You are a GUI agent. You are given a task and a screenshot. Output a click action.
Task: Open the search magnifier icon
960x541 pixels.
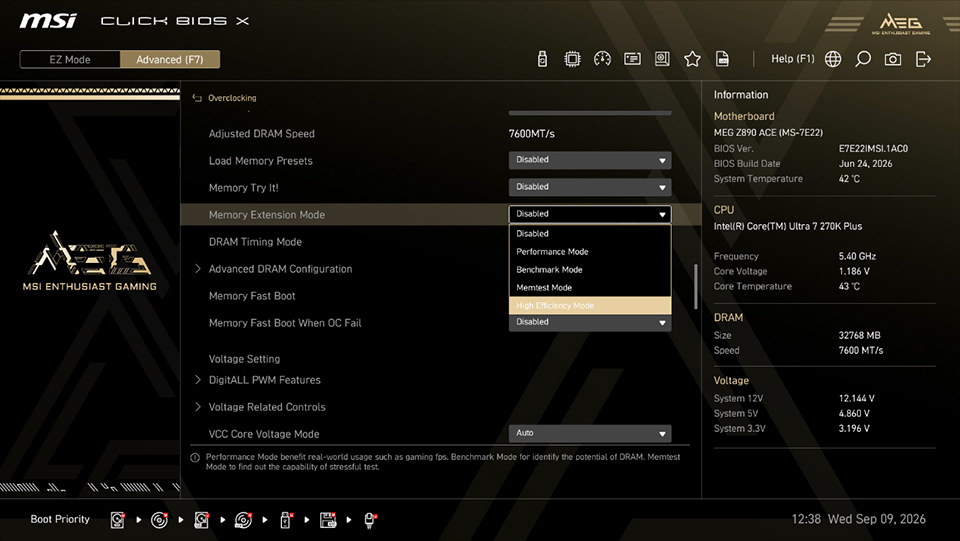[x=863, y=59]
